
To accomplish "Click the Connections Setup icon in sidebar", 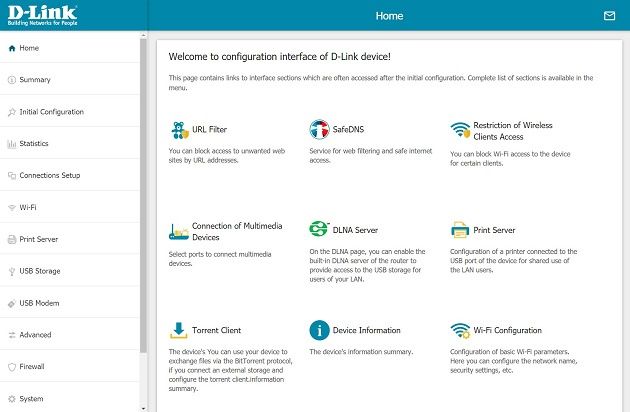I will click(12, 176).
